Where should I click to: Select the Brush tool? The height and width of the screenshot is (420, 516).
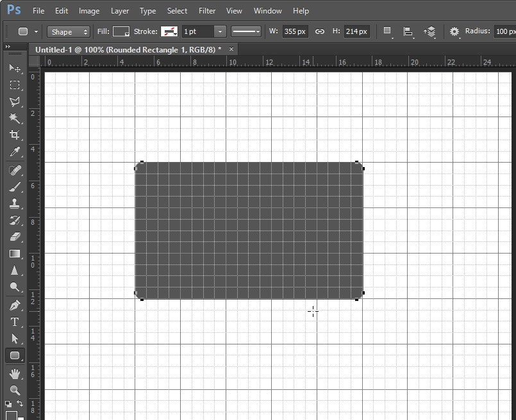pyautogui.click(x=15, y=187)
